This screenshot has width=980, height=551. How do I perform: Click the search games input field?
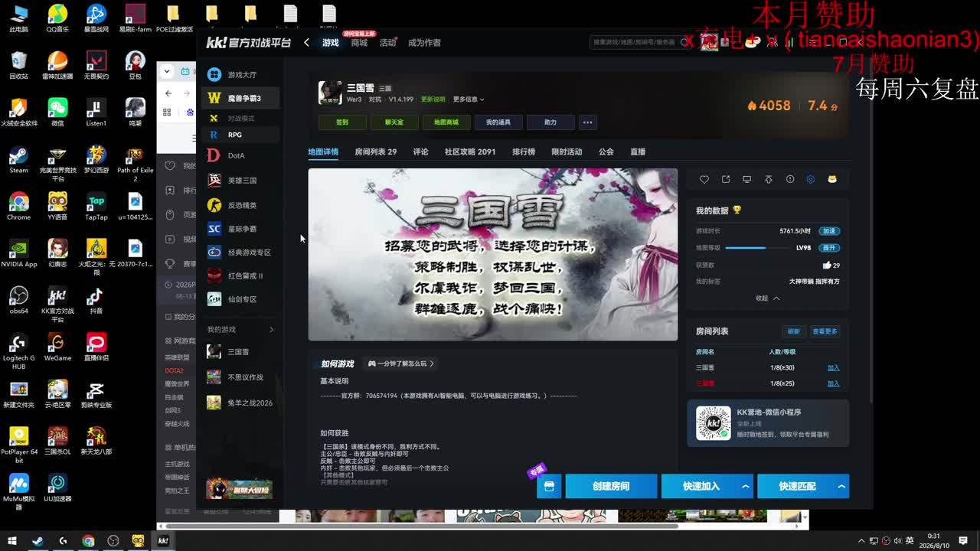pyautogui.click(x=635, y=43)
